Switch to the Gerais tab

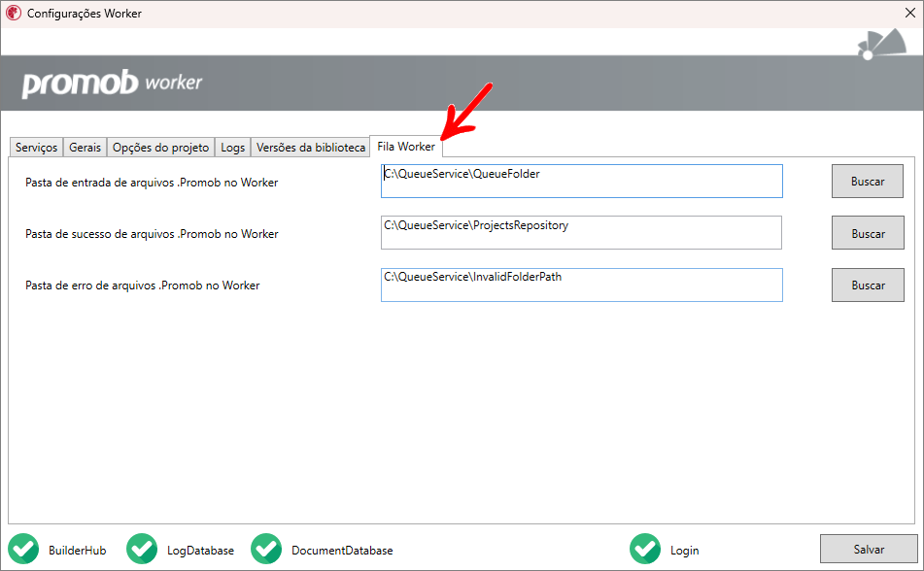[85, 148]
